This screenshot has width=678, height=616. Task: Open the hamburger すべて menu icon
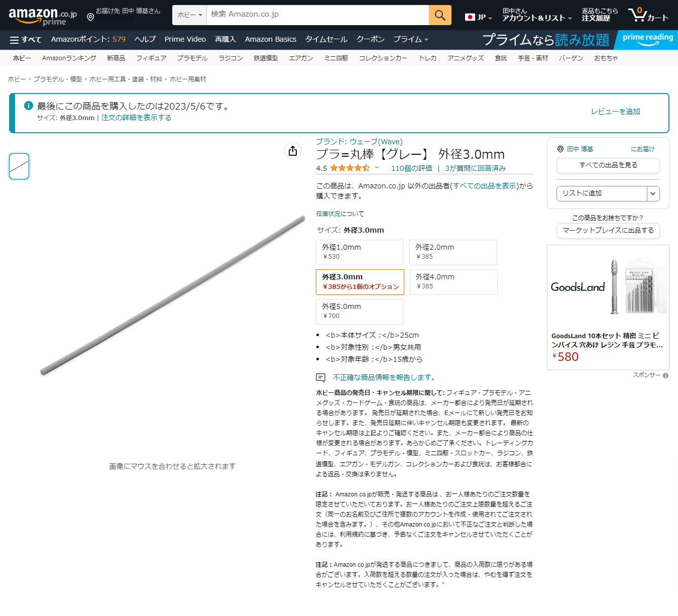coord(14,40)
